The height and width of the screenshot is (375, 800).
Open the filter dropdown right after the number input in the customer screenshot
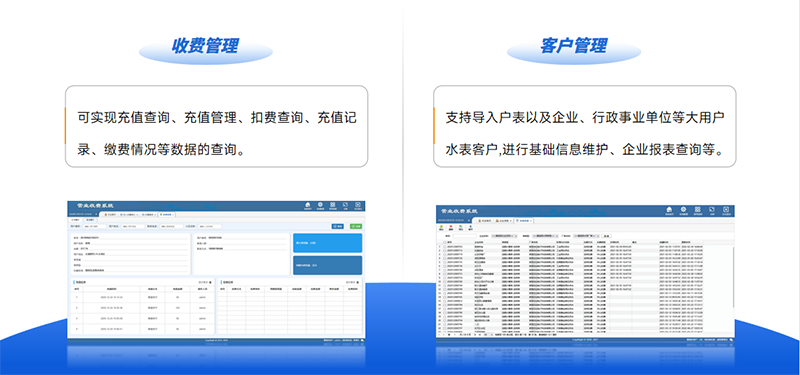click(505, 236)
